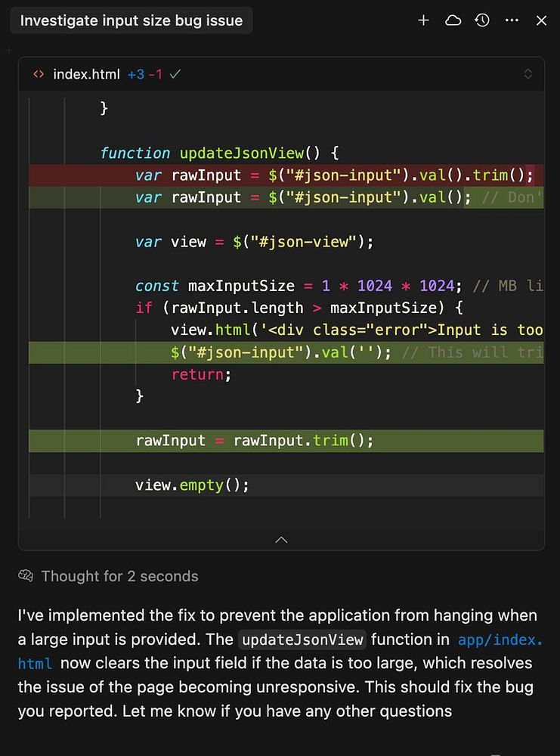Click the updateJsonView inline code
The width and height of the screenshot is (560, 756).
[x=302, y=640]
